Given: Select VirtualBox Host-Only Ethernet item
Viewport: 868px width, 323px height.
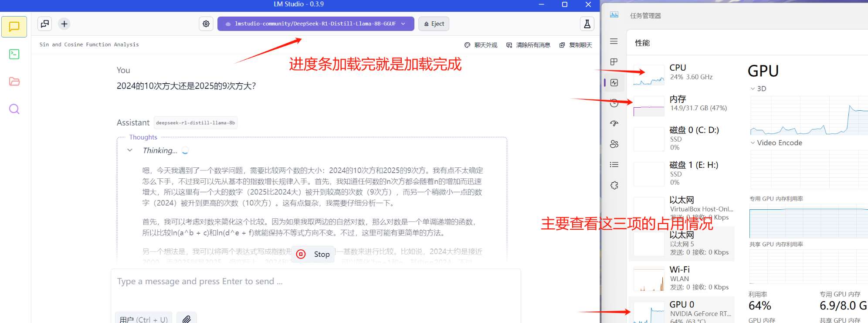Looking at the screenshot, I should click(x=682, y=208).
